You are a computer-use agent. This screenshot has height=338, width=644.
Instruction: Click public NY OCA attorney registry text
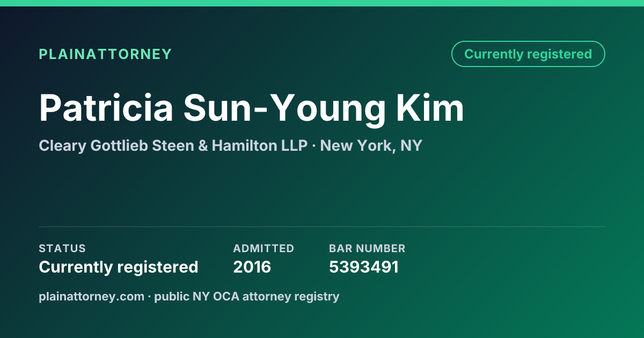[x=247, y=296]
